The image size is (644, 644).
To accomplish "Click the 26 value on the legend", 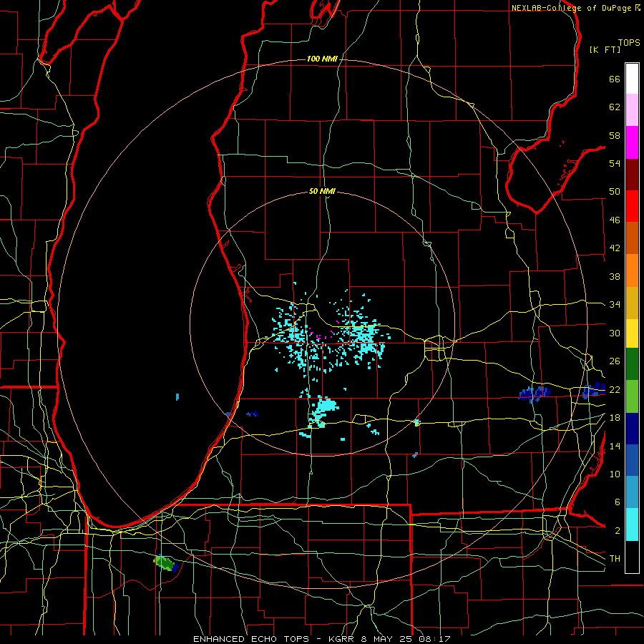I will point(615,361).
